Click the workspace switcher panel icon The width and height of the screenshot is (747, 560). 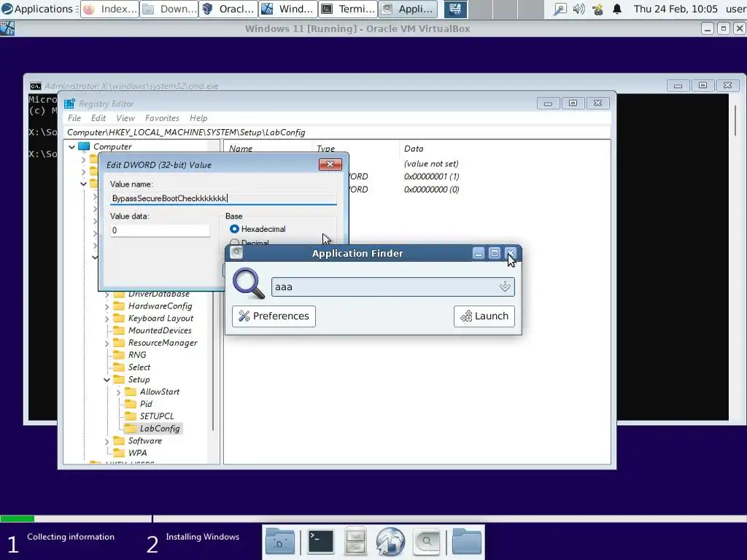455,9
